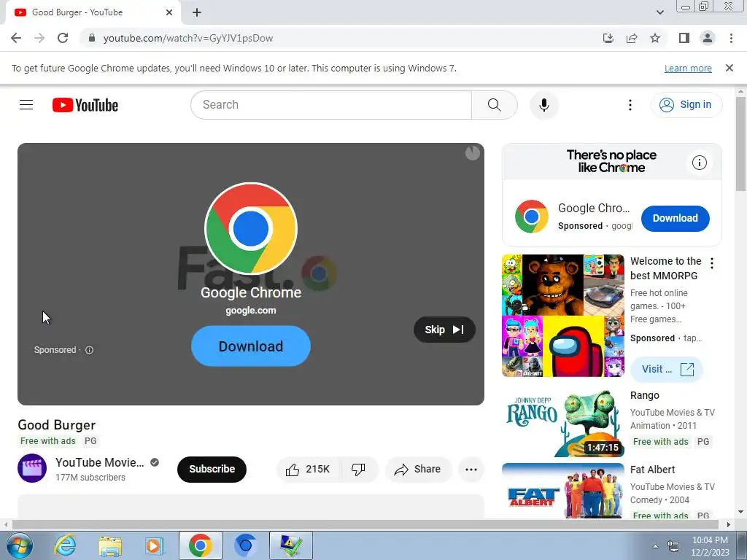Image resolution: width=747 pixels, height=560 pixels.
Task: Click the Chrome address bar URL
Action: coord(188,38)
